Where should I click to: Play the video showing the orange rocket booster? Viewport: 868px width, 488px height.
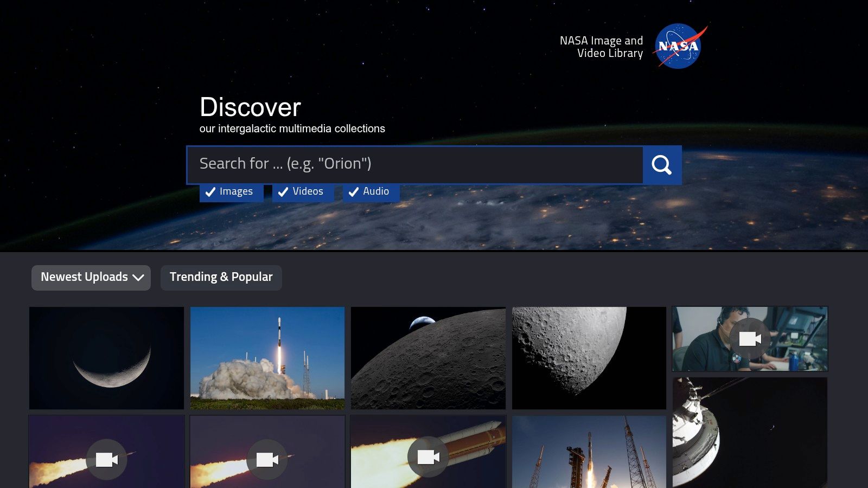coord(428,452)
